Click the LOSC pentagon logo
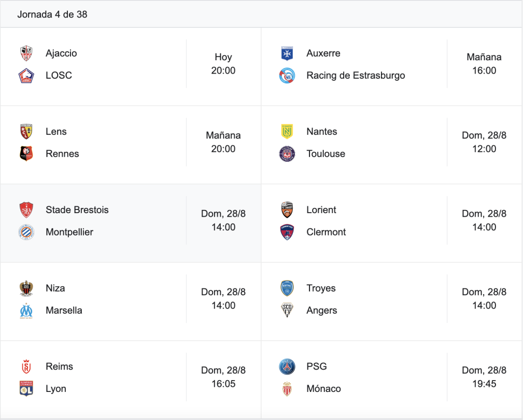This screenshot has width=523, height=420. (x=26, y=76)
